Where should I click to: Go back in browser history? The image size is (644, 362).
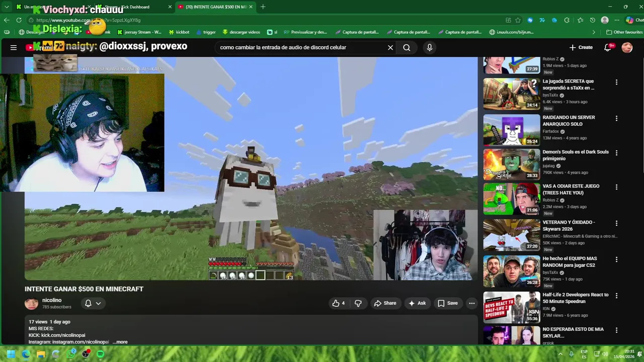click(7, 20)
